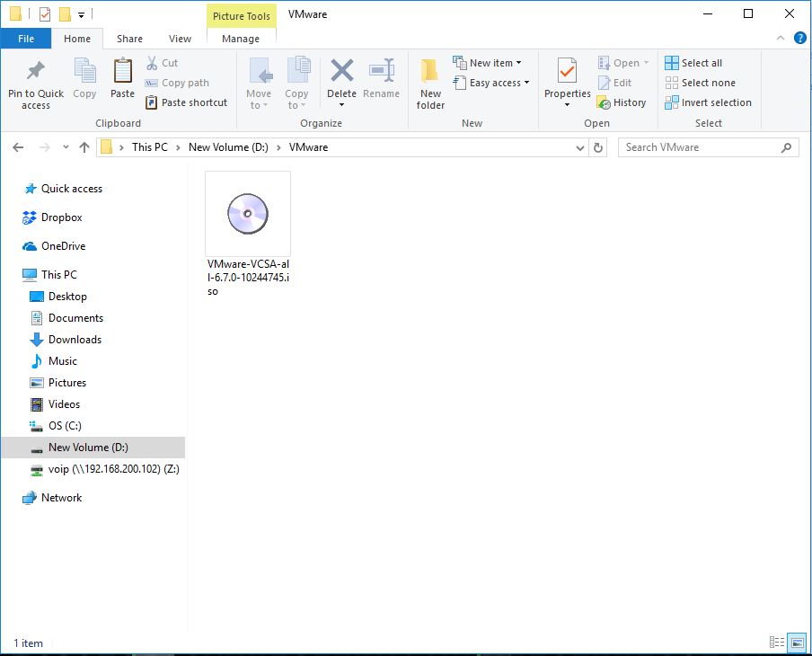Click the Delete icon in Organize group
The height and width of the screenshot is (656, 812).
point(341,72)
